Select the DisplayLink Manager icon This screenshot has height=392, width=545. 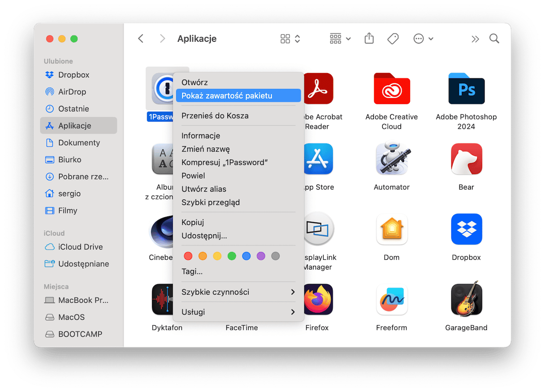pos(319,229)
